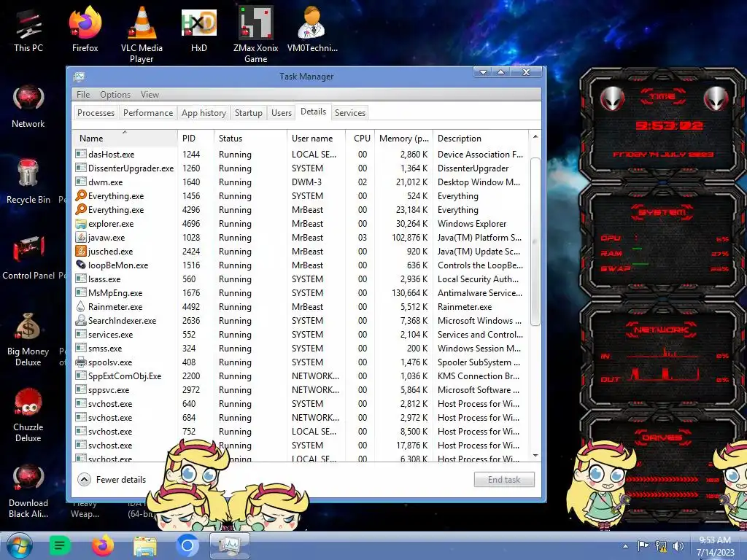This screenshot has width=747, height=560.
Task: Switch to the Users tab
Action: tap(281, 113)
